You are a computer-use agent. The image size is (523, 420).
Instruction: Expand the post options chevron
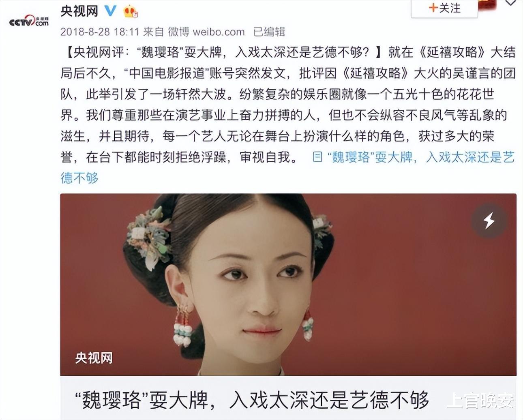510,3
